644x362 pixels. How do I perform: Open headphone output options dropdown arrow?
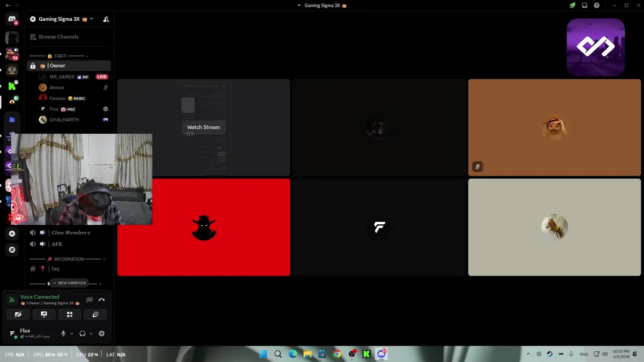point(91,333)
